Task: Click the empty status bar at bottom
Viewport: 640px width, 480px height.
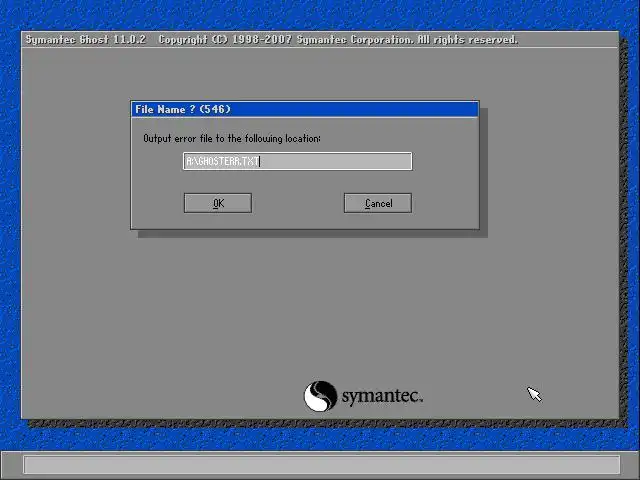Action: 322,465
